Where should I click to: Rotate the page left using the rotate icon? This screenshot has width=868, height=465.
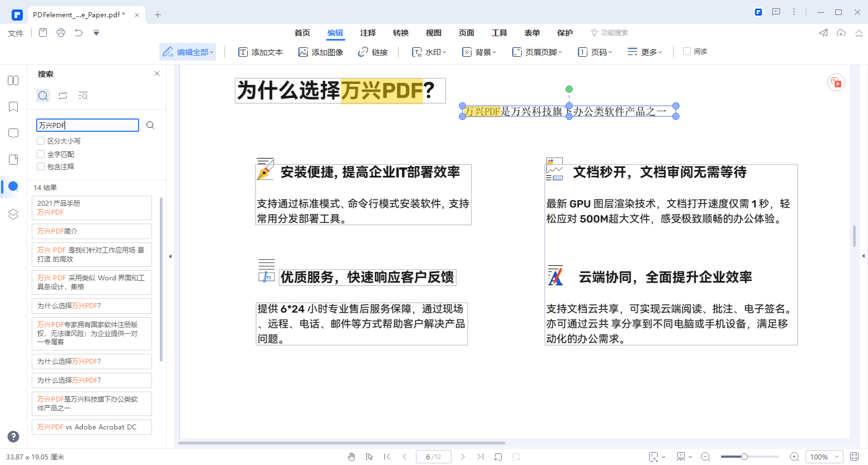[x=498, y=456]
